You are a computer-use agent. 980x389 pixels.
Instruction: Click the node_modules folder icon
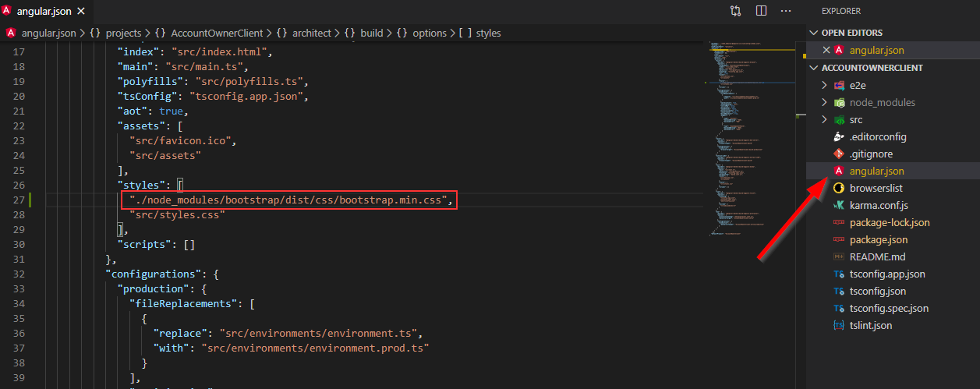[840, 102]
